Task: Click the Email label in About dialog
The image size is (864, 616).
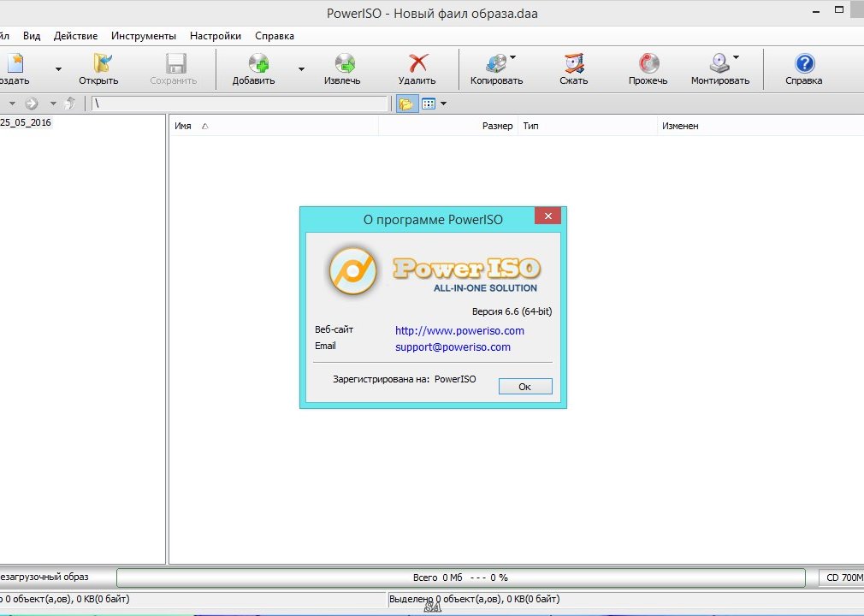Action: pos(325,346)
